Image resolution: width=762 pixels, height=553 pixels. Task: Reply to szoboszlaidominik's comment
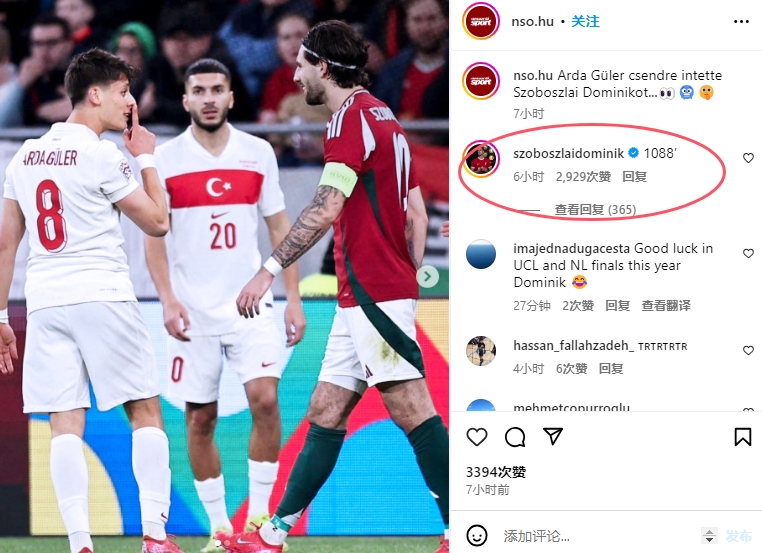(634, 176)
